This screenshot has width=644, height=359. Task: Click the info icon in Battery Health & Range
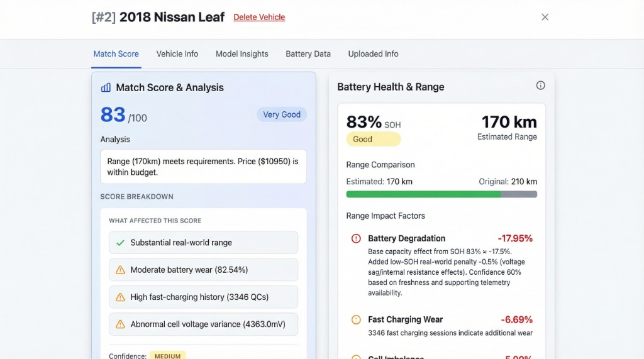click(x=540, y=86)
